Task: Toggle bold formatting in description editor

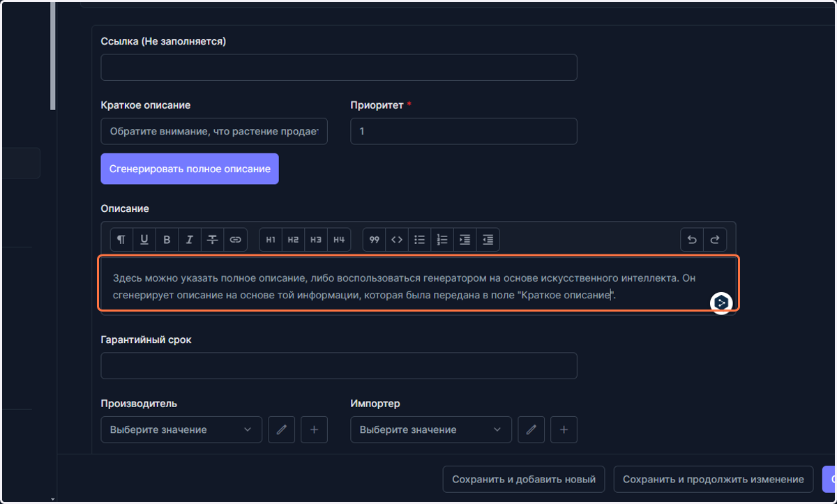Action: click(167, 239)
